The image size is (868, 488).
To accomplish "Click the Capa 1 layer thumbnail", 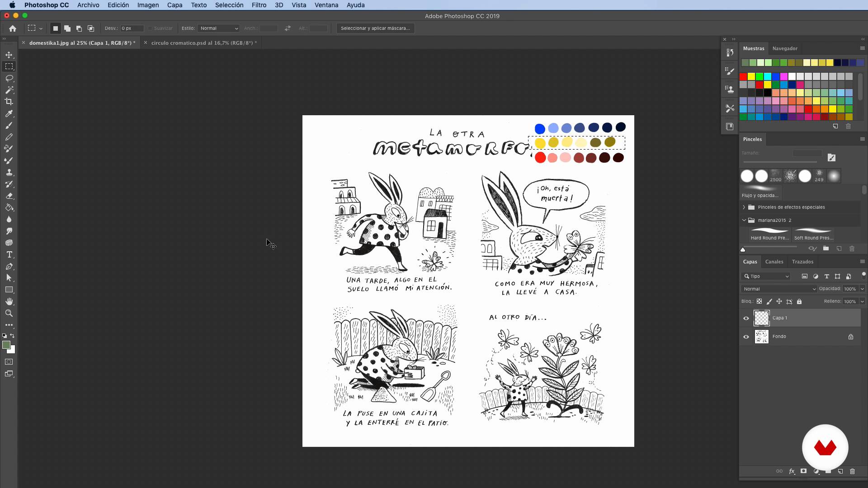I will [762, 318].
